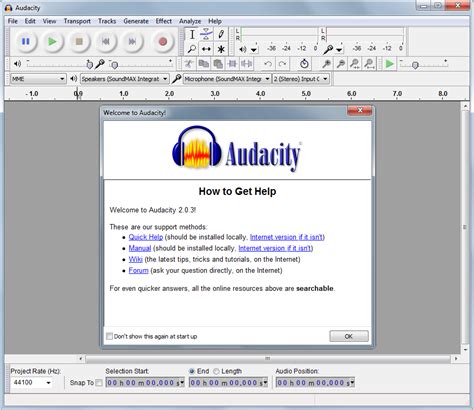Select the Draw pencil tool
Image resolution: width=474 pixels, height=410 pixels.
[x=221, y=34]
